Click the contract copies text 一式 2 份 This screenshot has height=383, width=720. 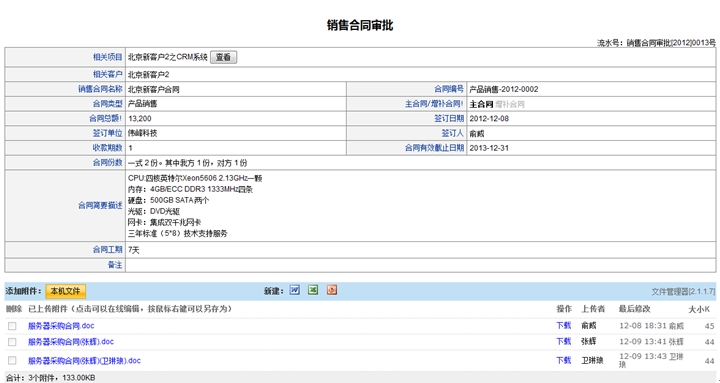point(144,163)
